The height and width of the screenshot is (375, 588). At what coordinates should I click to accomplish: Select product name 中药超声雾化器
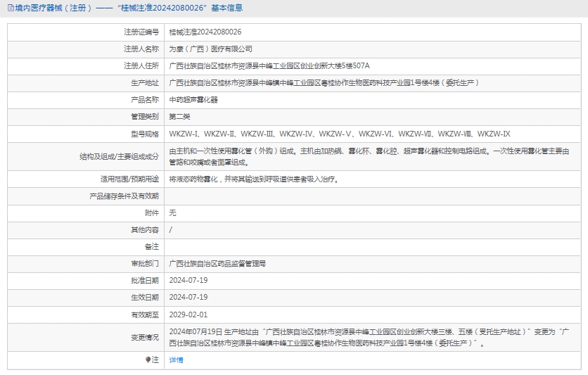point(193,100)
